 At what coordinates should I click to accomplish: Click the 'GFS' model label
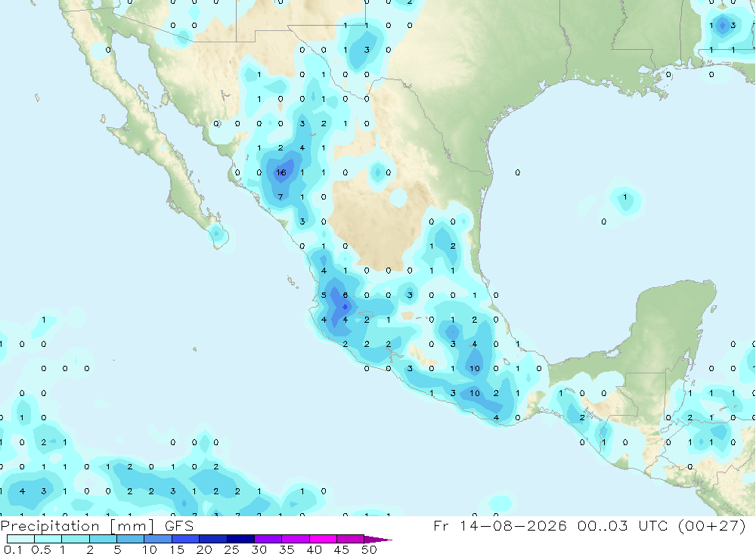point(179,525)
